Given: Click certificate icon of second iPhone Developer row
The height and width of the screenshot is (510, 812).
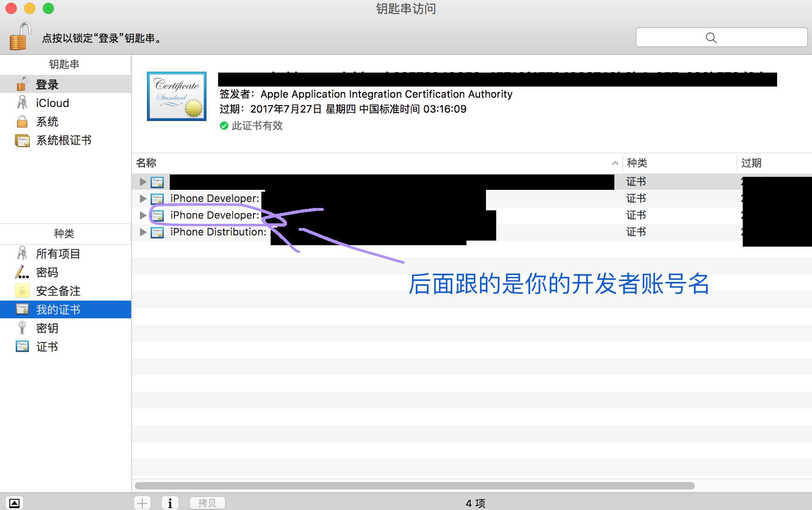Looking at the screenshot, I should (x=157, y=215).
